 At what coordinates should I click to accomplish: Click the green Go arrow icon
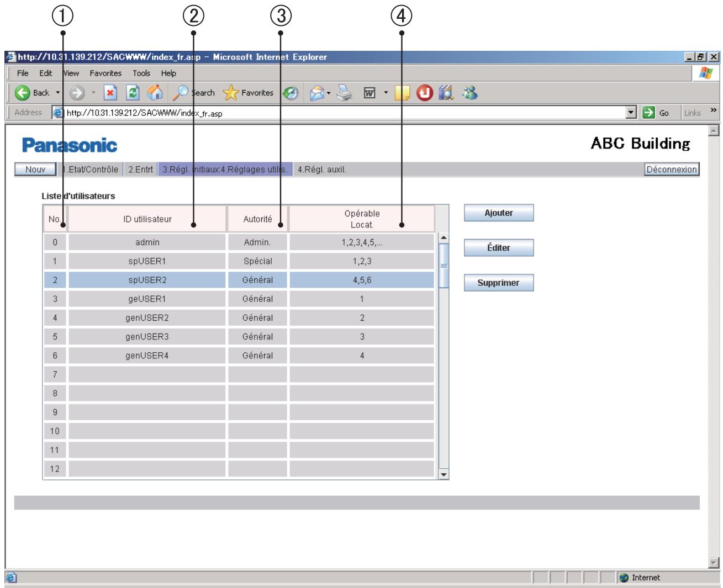coord(648,113)
